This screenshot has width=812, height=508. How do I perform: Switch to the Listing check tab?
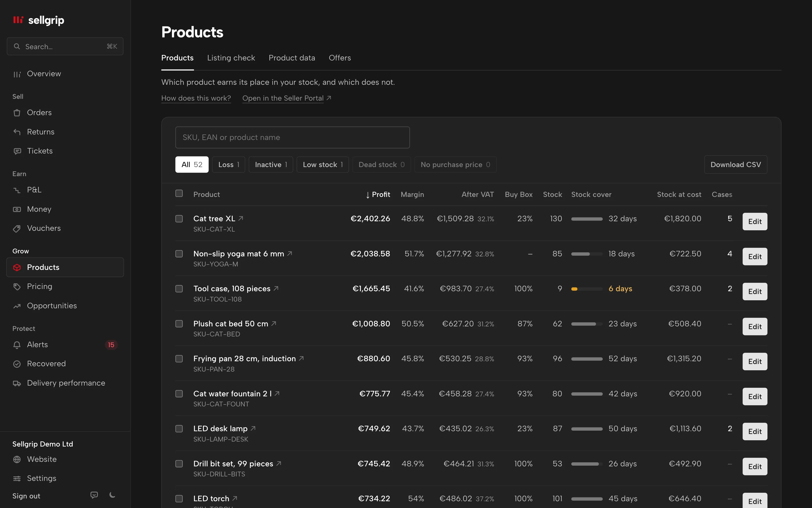(x=231, y=58)
